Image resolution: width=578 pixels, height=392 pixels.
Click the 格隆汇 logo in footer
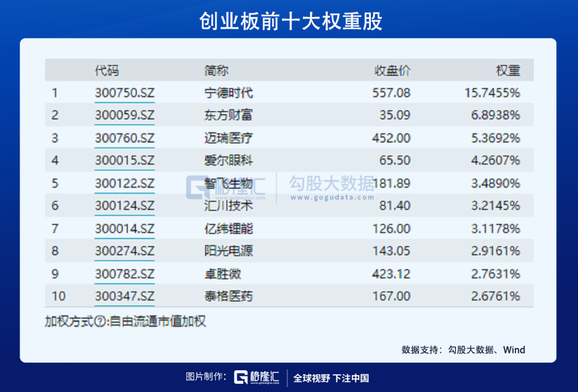point(257,377)
